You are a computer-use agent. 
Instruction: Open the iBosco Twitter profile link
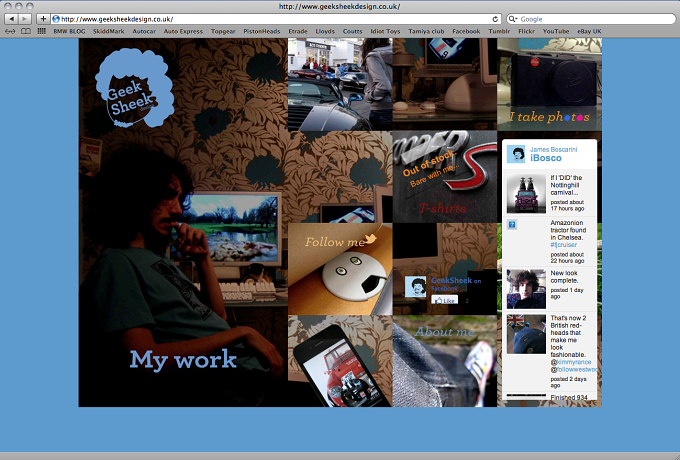[x=546, y=158]
